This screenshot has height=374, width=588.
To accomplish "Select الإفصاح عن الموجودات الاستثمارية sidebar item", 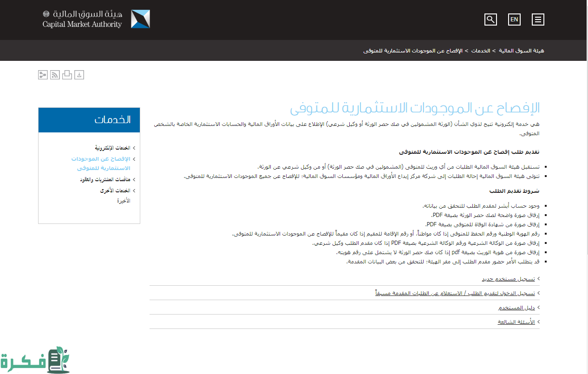I will [x=101, y=163].
